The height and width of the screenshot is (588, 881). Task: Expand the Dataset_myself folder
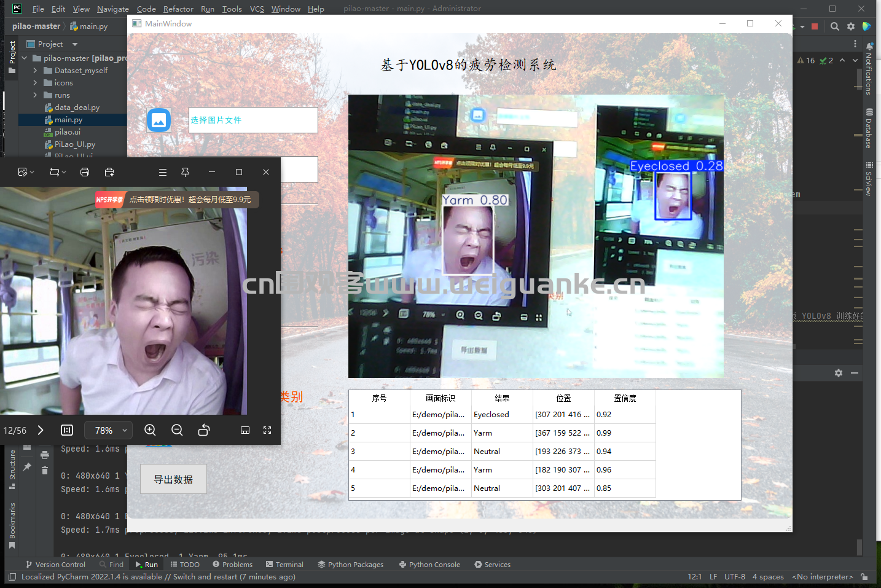(x=35, y=71)
